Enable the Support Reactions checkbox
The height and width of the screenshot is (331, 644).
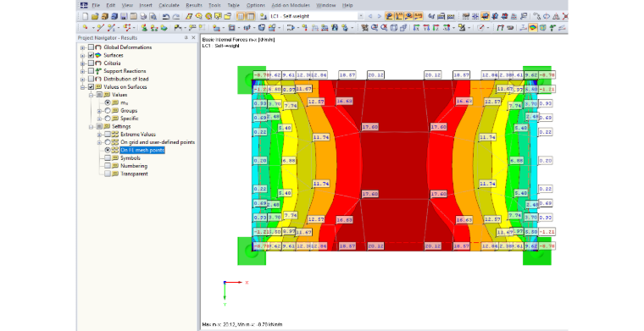tap(92, 71)
